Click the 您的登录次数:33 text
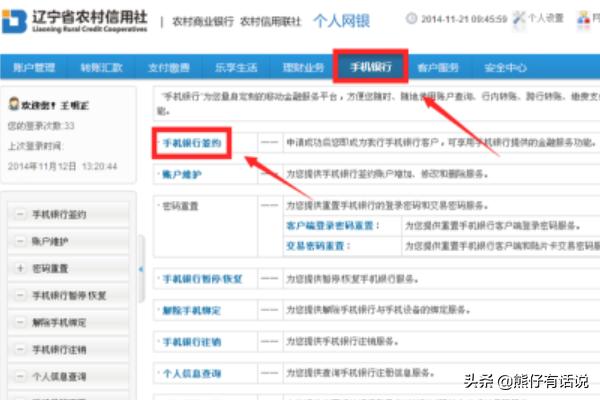The height and width of the screenshot is (400, 600). pyautogui.click(x=41, y=126)
